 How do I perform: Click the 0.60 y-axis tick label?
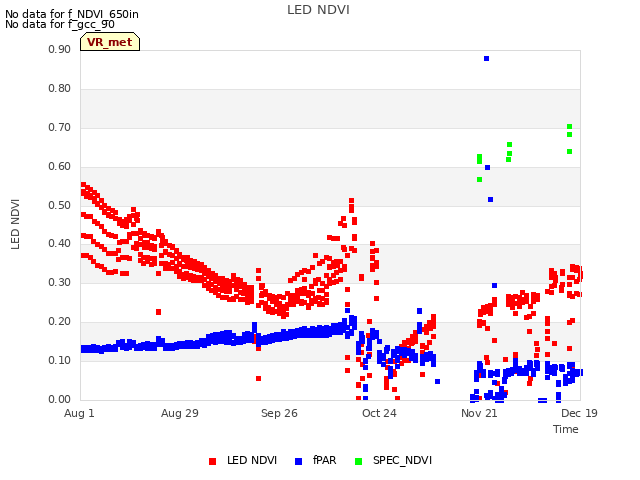60,167
